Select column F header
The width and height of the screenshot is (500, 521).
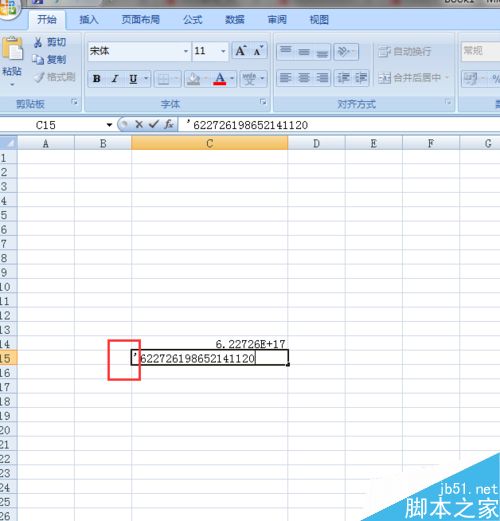[431, 144]
